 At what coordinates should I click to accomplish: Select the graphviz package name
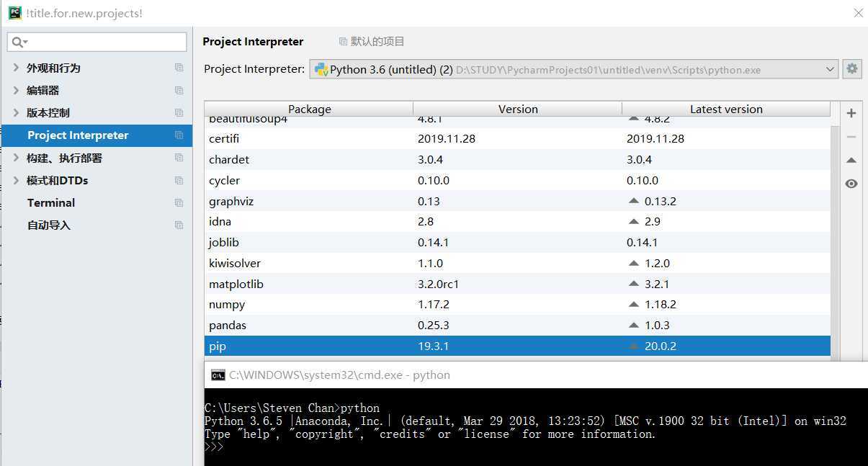coord(231,201)
